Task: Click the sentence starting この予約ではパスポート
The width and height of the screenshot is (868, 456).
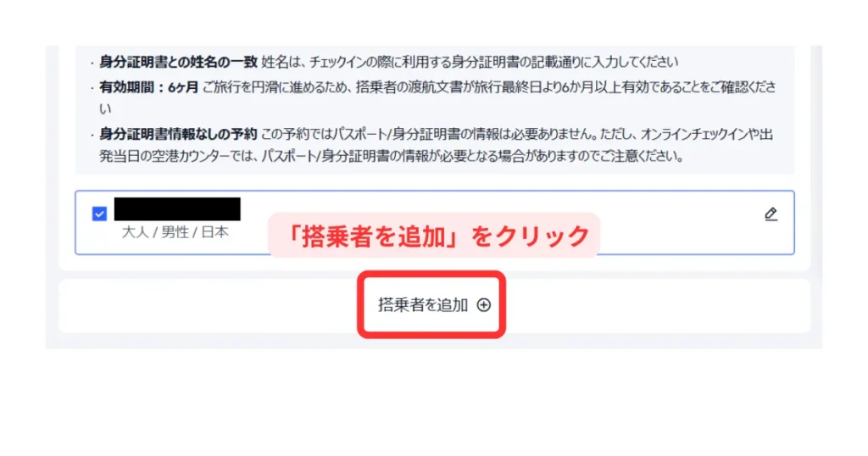Action: pos(516,134)
